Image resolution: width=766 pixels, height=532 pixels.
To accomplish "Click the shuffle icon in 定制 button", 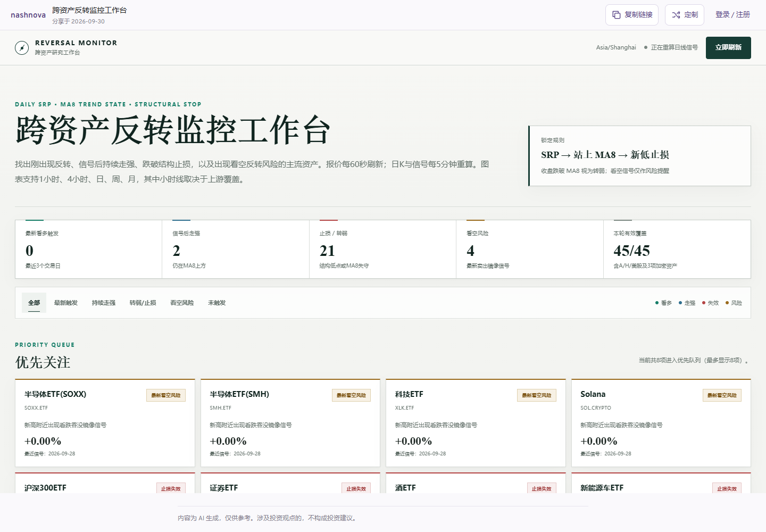I will coord(676,15).
